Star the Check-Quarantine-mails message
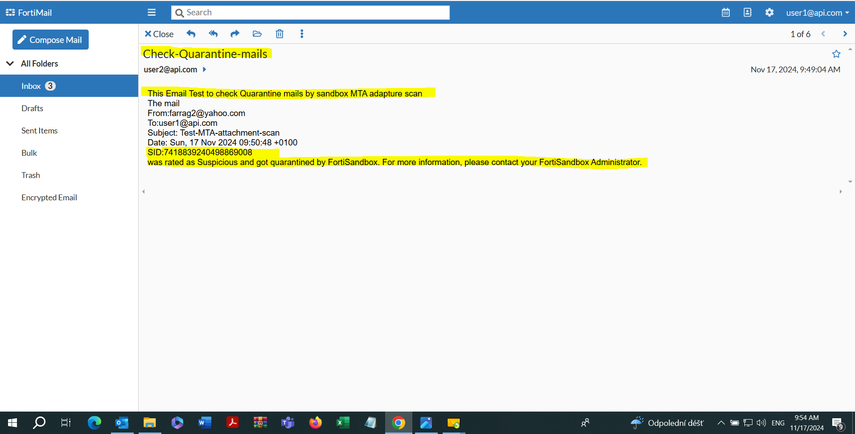Screen dimensions: 855x434 point(836,54)
